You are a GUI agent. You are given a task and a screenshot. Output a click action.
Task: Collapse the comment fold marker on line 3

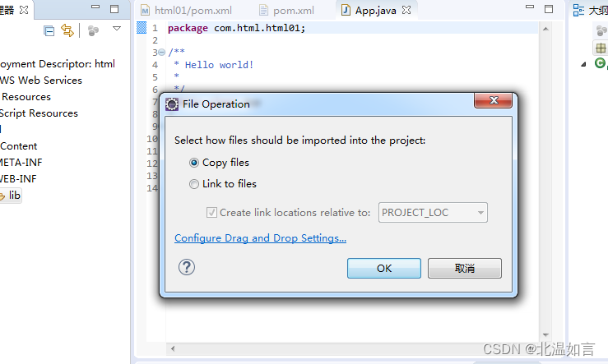[162, 52]
